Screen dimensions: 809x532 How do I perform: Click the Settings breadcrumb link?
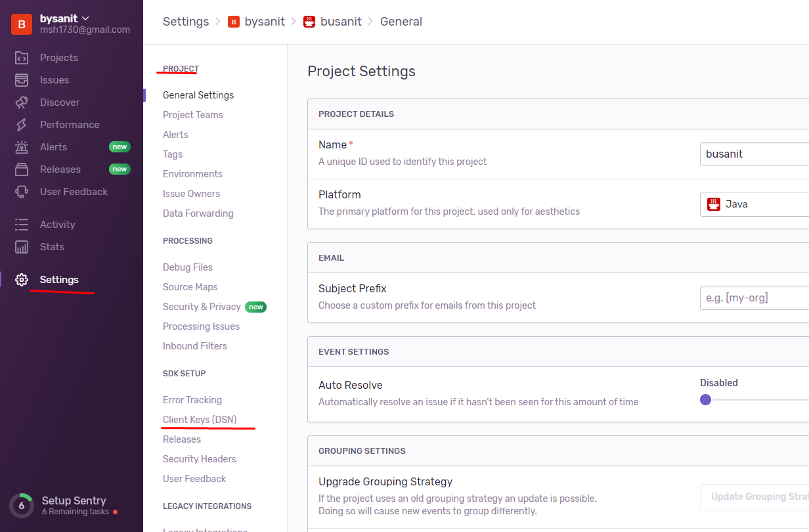(186, 22)
